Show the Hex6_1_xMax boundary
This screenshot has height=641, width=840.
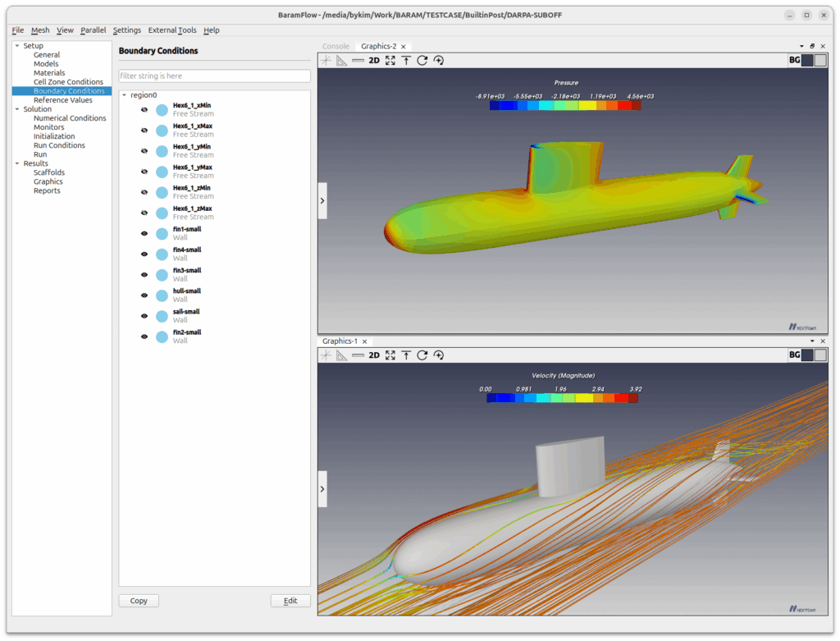click(x=144, y=130)
